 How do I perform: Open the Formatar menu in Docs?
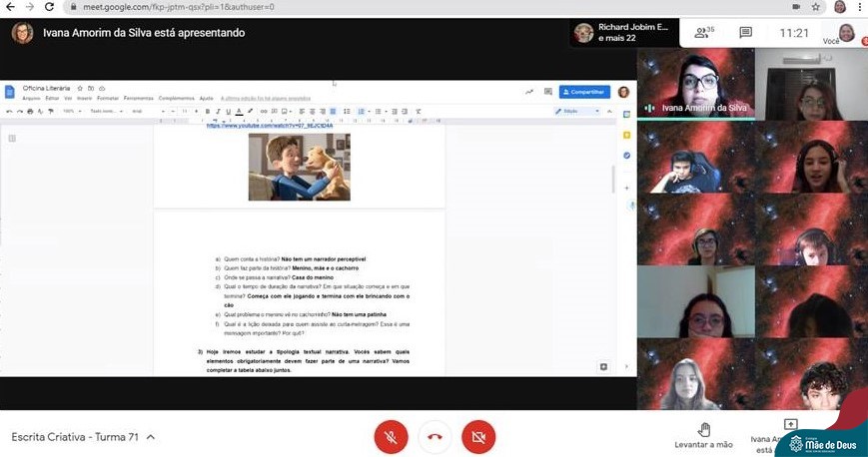point(108,99)
